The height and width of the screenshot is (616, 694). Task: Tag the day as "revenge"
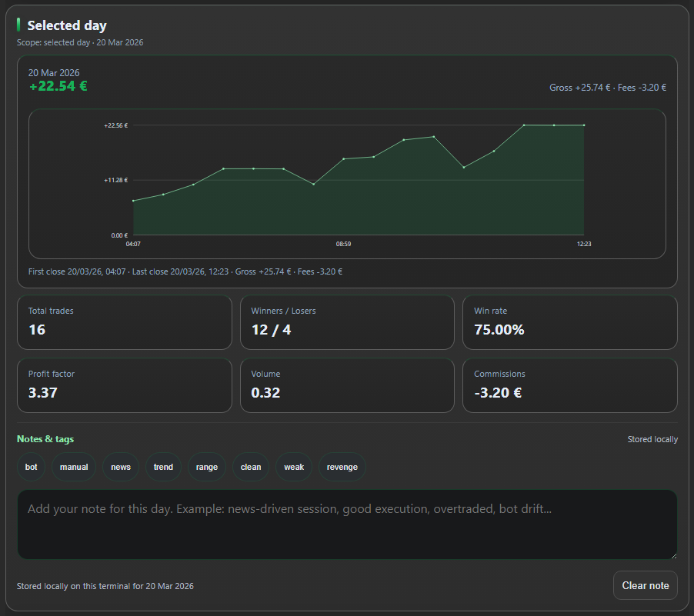click(342, 467)
